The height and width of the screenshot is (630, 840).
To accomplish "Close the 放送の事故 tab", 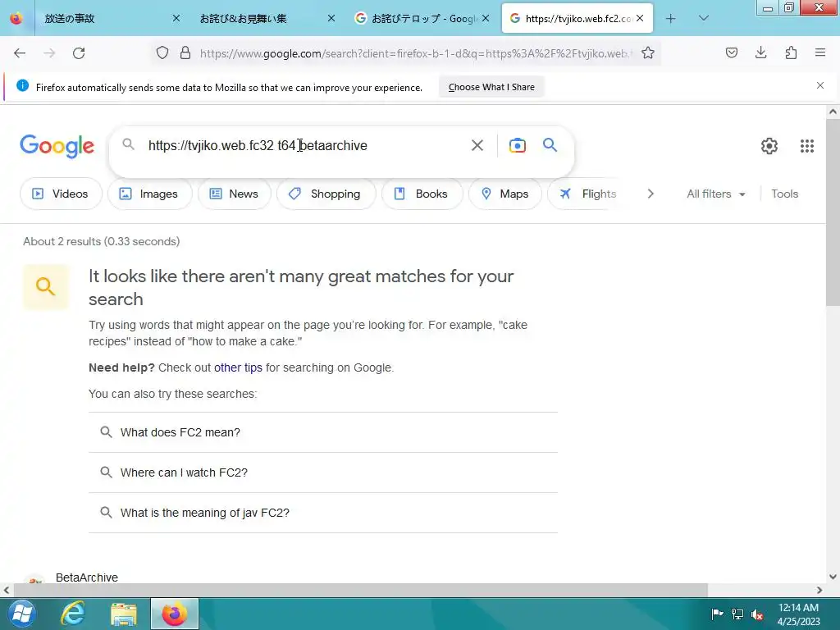I will pos(176,18).
